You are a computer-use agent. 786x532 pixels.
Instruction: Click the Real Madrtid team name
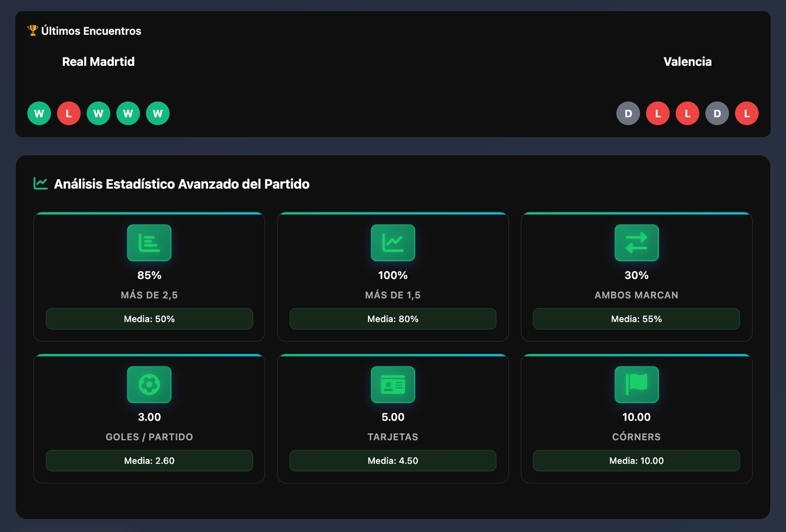coord(98,61)
